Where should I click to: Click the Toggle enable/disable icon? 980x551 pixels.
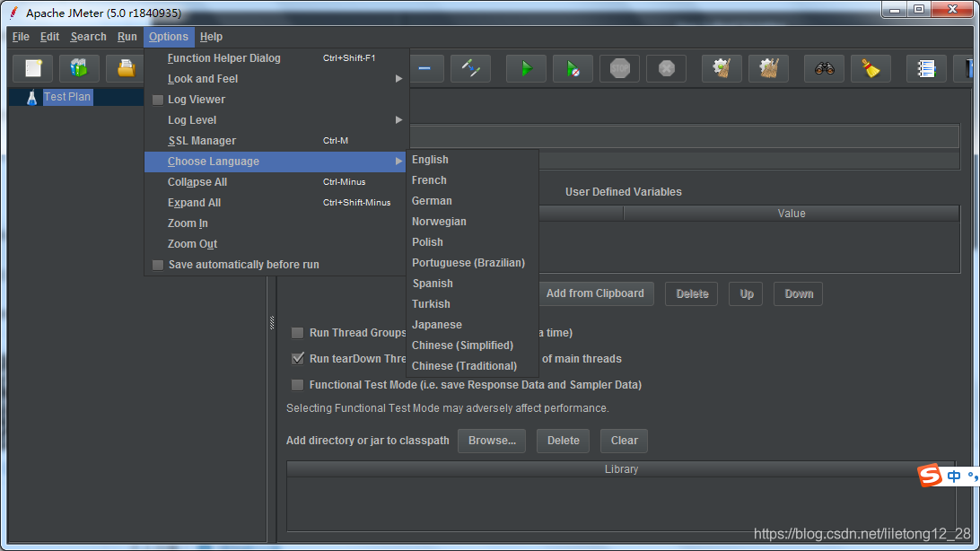coord(470,68)
